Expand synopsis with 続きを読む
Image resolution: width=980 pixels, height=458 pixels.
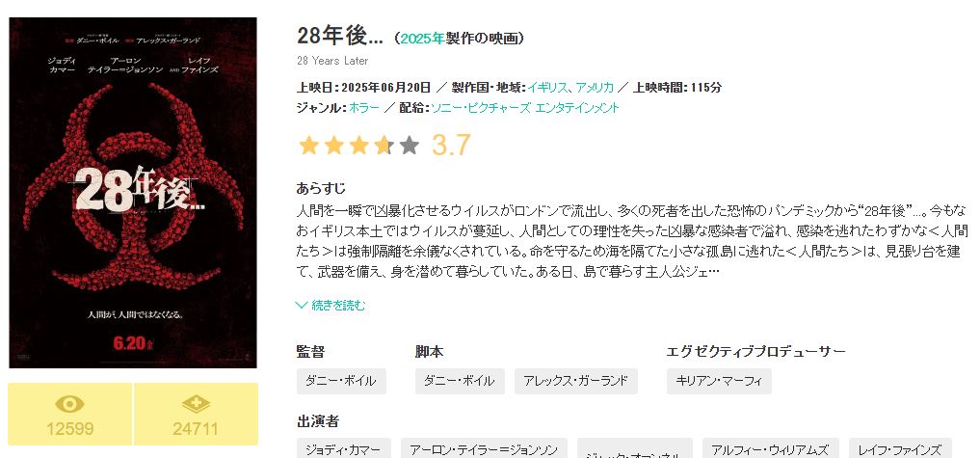(x=331, y=306)
